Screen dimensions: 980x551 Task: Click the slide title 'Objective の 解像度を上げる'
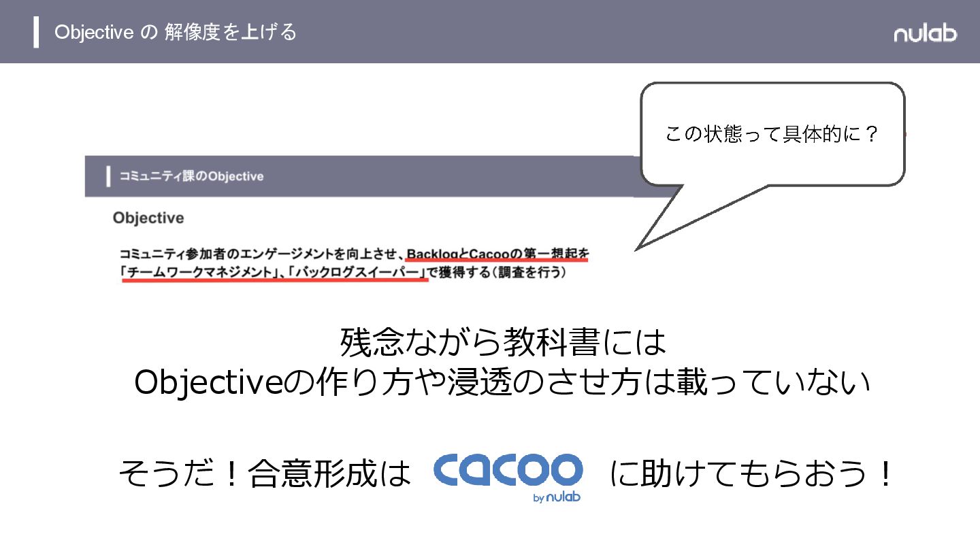click(x=176, y=32)
